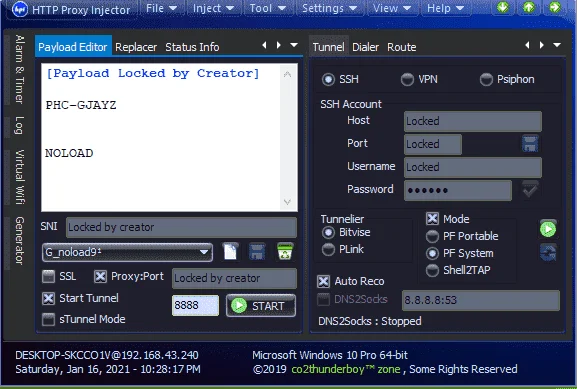This screenshot has height=389, width=577.
Task: Click the new payload file icon
Action: tap(231, 252)
